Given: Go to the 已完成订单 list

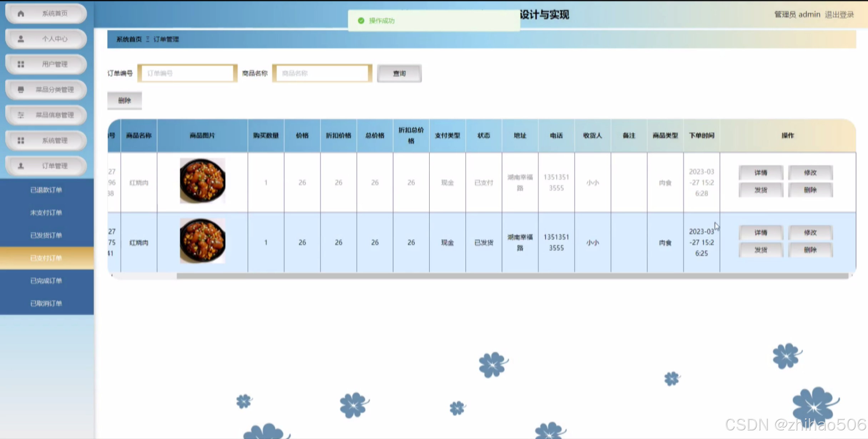Looking at the screenshot, I should (46, 281).
